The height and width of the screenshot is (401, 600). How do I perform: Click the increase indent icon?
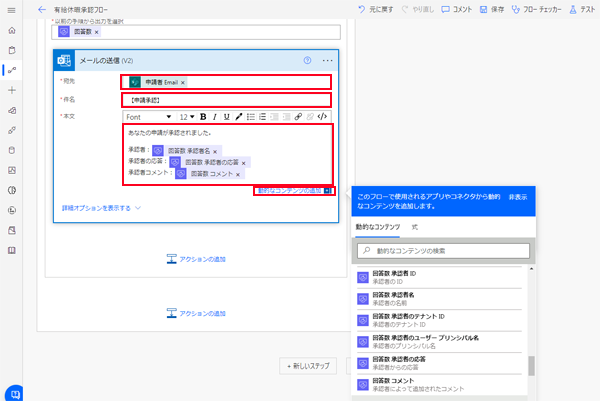pyautogui.click(x=286, y=117)
